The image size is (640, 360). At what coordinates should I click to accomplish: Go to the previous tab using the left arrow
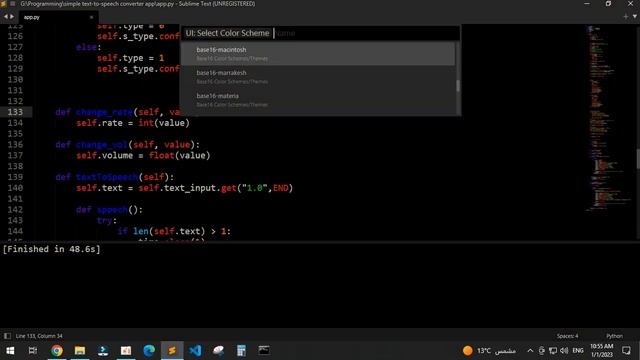(6, 17)
